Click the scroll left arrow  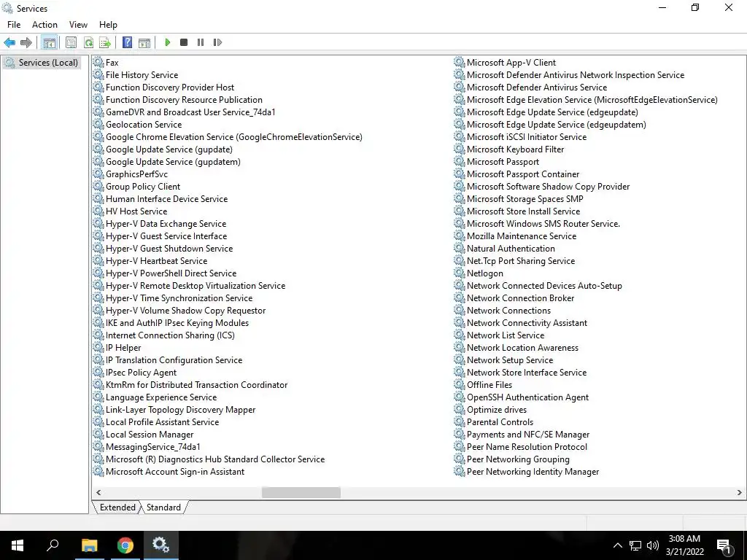pos(98,492)
